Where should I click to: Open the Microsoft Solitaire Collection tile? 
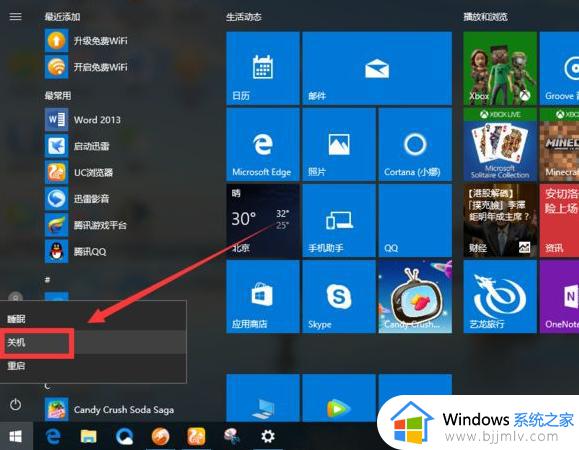pos(500,144)
